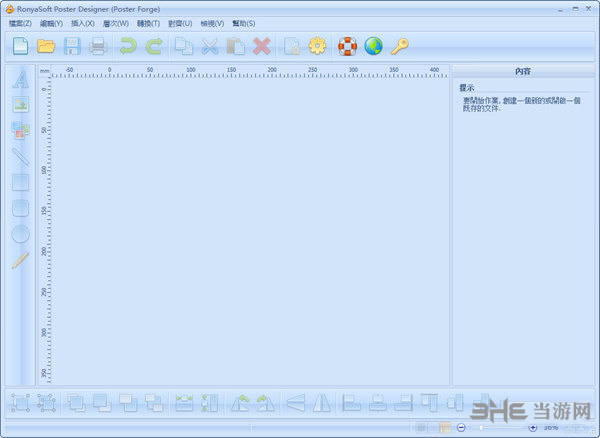Fit object to page height
Screen dimensions: 600x438
(210, 403)
